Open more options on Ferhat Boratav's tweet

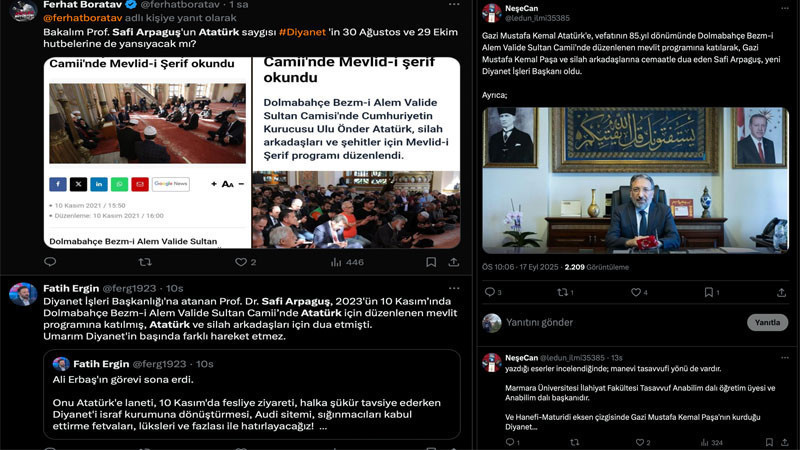tap(454, 4)
